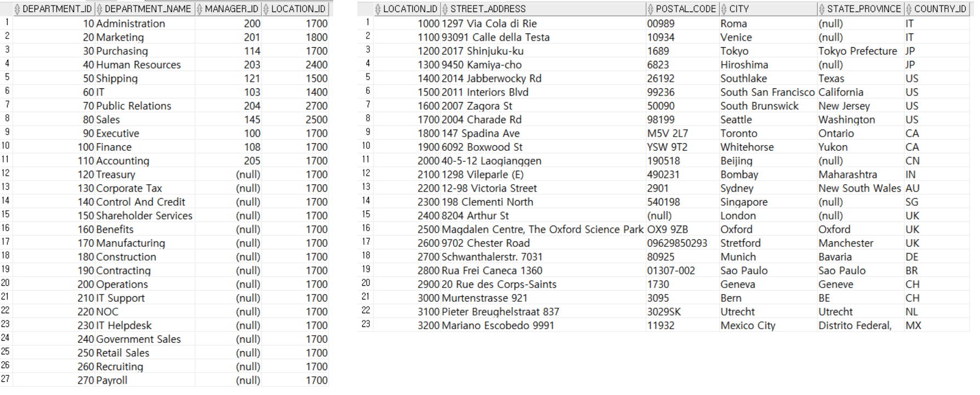The image size is (980, 395).
Task: Click the South San Francisco city cell
Action: [x=767, y=92]
